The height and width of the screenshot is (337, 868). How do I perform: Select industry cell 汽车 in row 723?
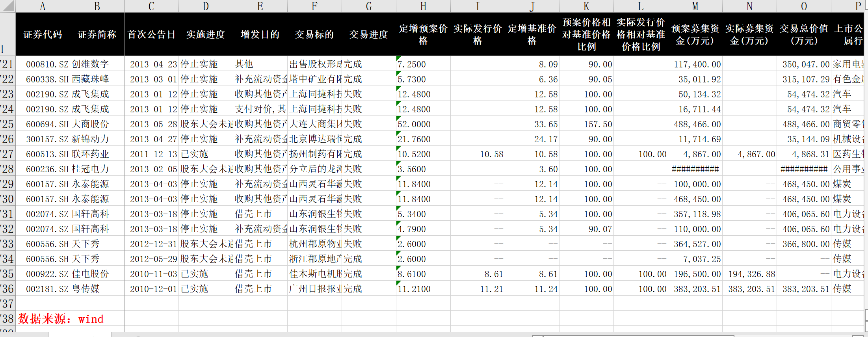pyautogui.click(x=847, y=94)
